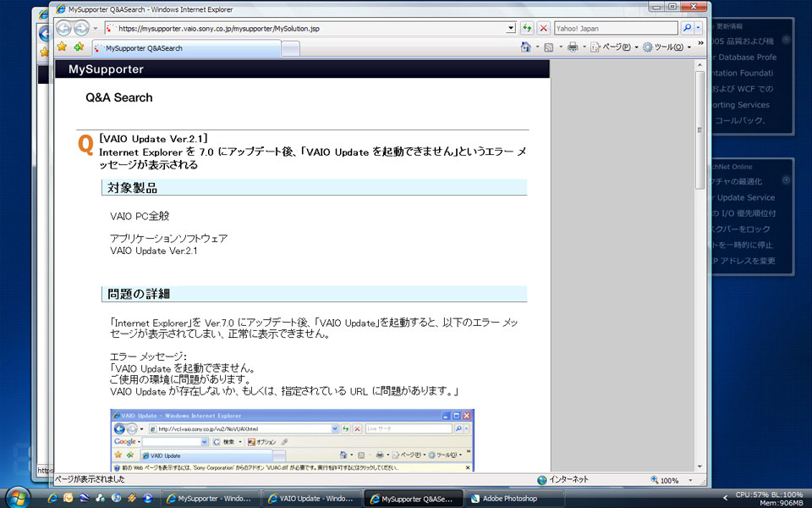Click the エラー メッセージ: label
Image resolution: width=812 pixels, height=508 pixels.
148,356
